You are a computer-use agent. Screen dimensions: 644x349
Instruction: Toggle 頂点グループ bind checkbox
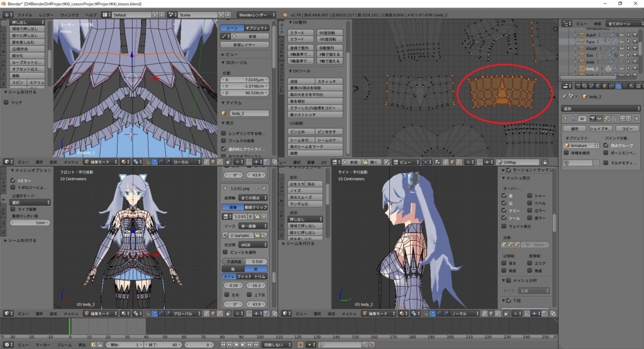606,145
